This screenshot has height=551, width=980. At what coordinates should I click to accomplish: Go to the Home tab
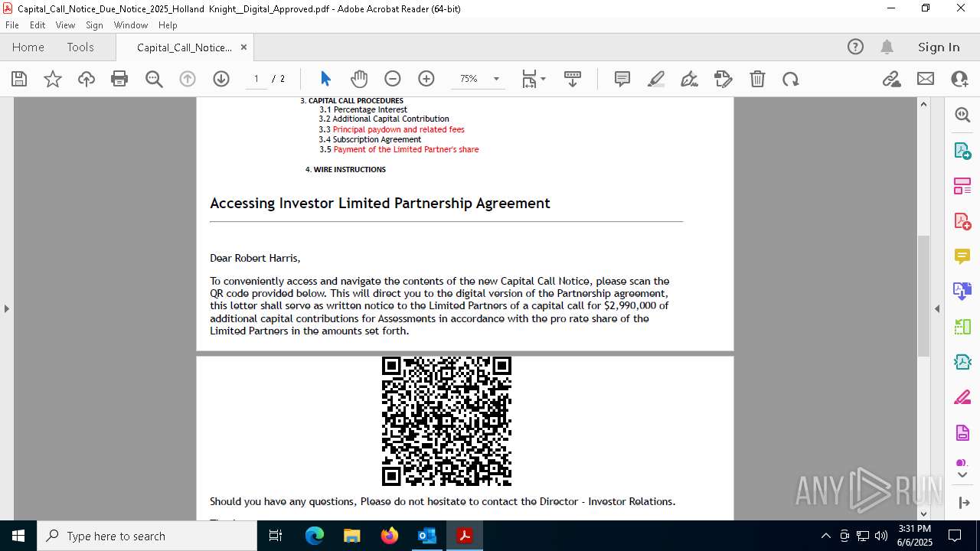click(x=28, y=47)
